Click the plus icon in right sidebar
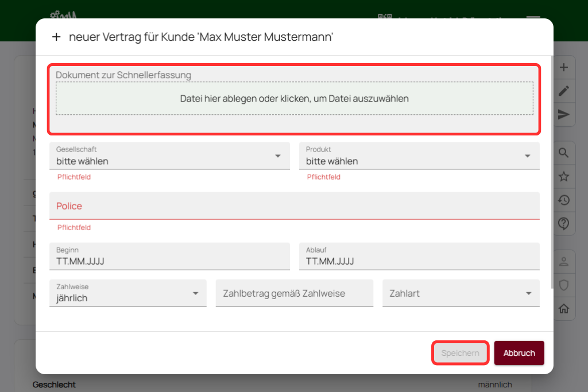The height and width of the screenshot is (392, 588). 564,68
